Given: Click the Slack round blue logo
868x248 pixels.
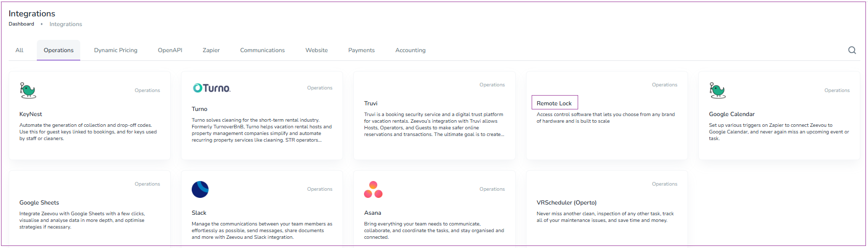Looking at the screenshot, I should pos(200,189).
